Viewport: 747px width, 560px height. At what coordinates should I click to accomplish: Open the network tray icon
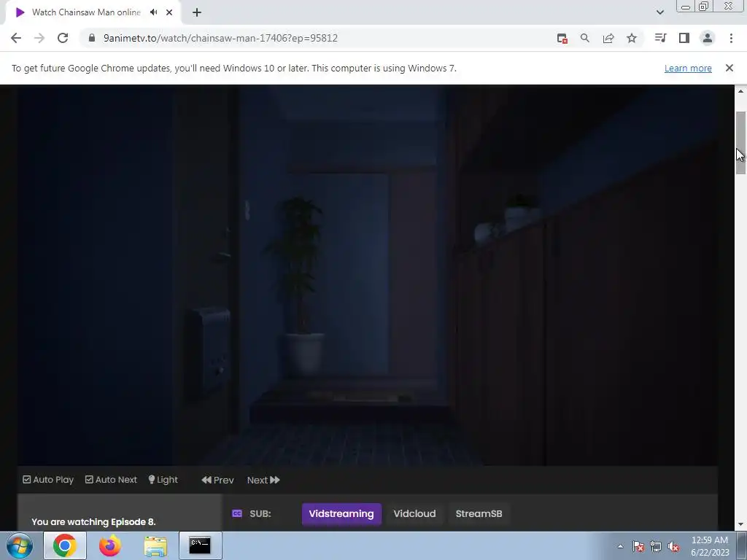(x=656, y=546)
